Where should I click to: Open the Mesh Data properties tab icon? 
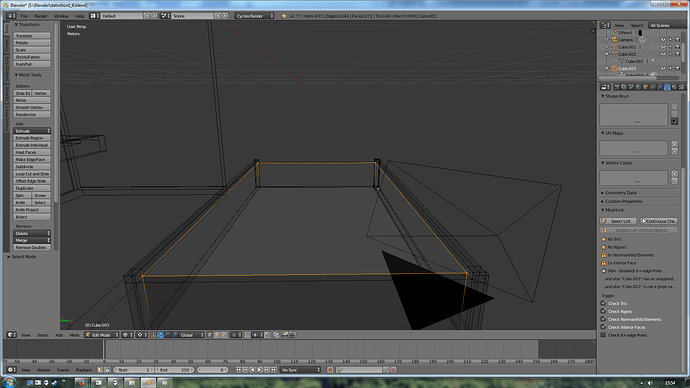pos(667,87)
